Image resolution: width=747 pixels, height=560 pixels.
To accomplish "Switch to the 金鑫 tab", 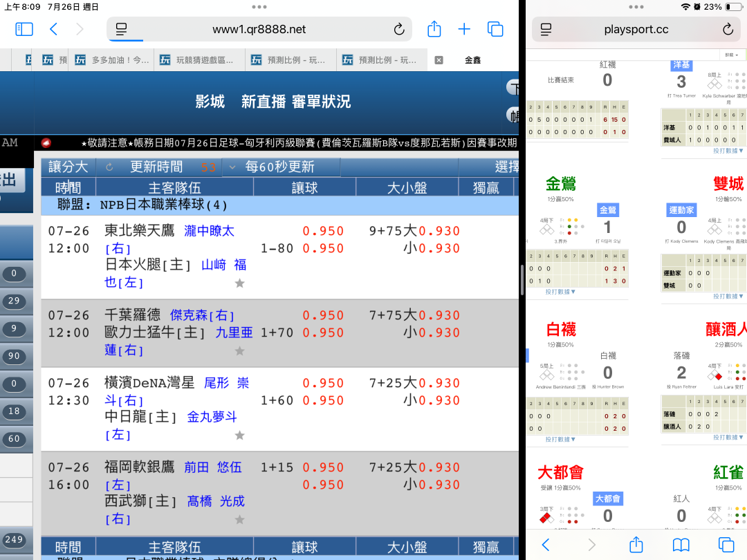I will pos(472,60).
